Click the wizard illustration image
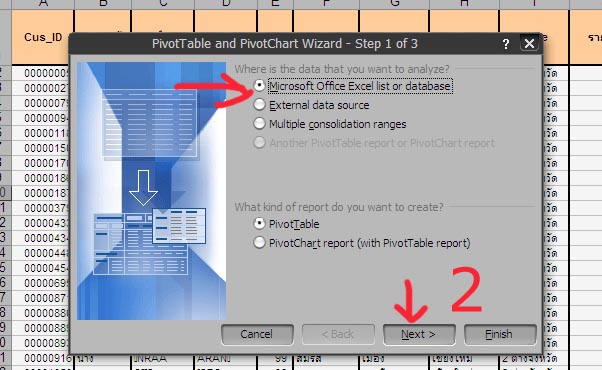The width and height of the screenshot is (602, 370). click(x=151, y=191)
